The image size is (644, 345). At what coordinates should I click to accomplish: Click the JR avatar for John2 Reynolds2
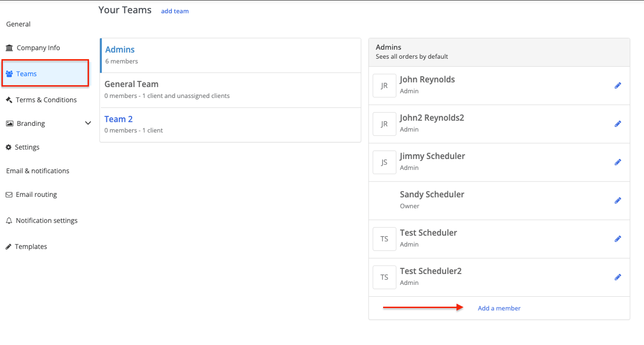point(384,124)
